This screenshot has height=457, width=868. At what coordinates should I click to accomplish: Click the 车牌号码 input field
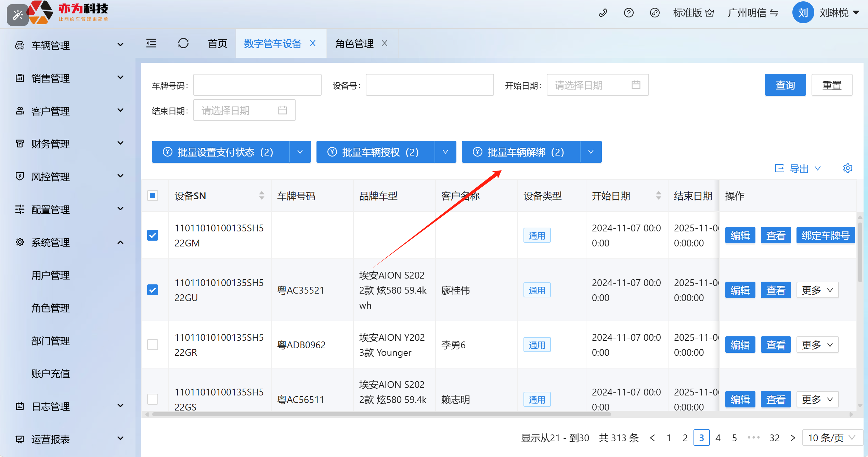click(257, 85)
